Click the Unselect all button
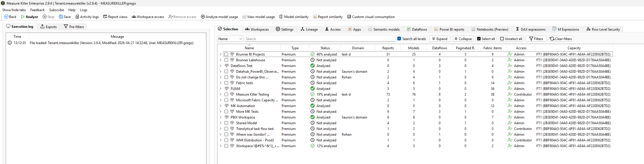The image size is (644, 164). 511,39
